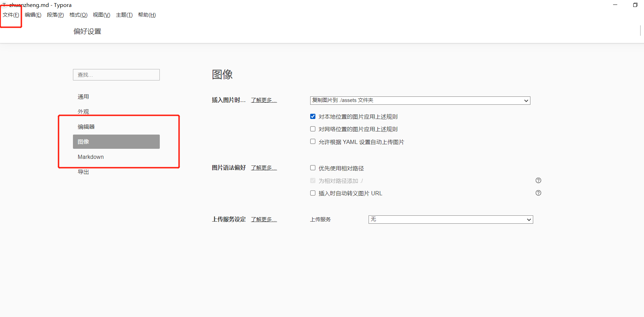Viewport: 644px width, 317px height.
Task: Restore down the Typora window
Action: pyautogui.click(x=635, y=5)
